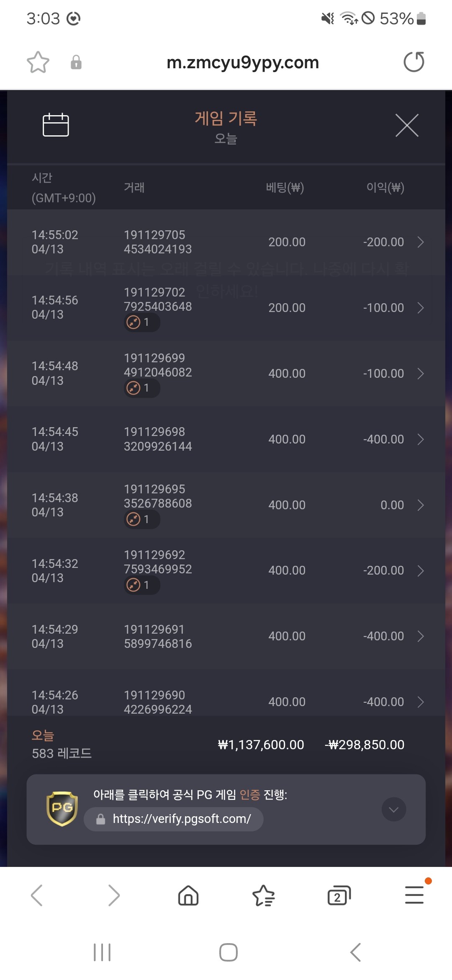The image size is (452, 980).
Task: Open Android recent apps button
Action: [102, 952]
